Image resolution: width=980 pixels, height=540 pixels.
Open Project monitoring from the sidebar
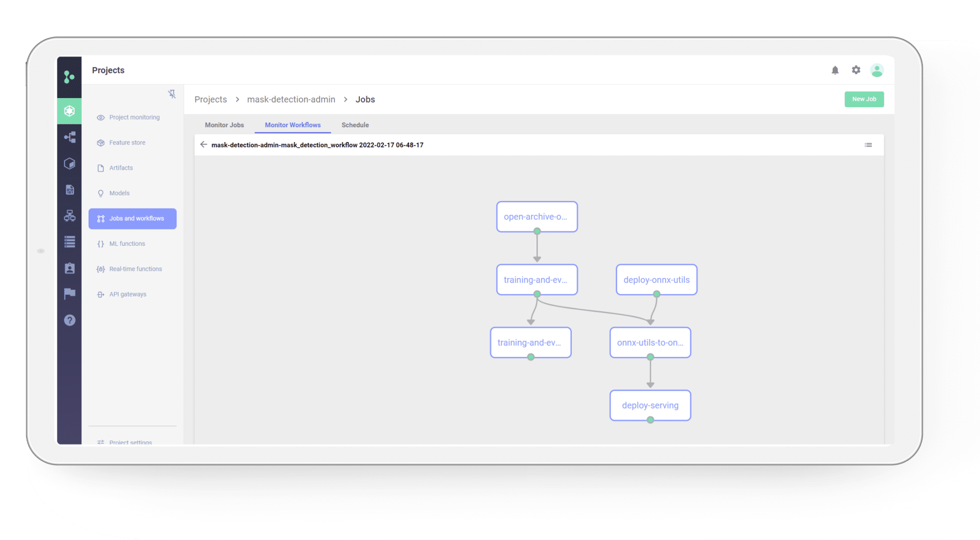pos(134,117)
